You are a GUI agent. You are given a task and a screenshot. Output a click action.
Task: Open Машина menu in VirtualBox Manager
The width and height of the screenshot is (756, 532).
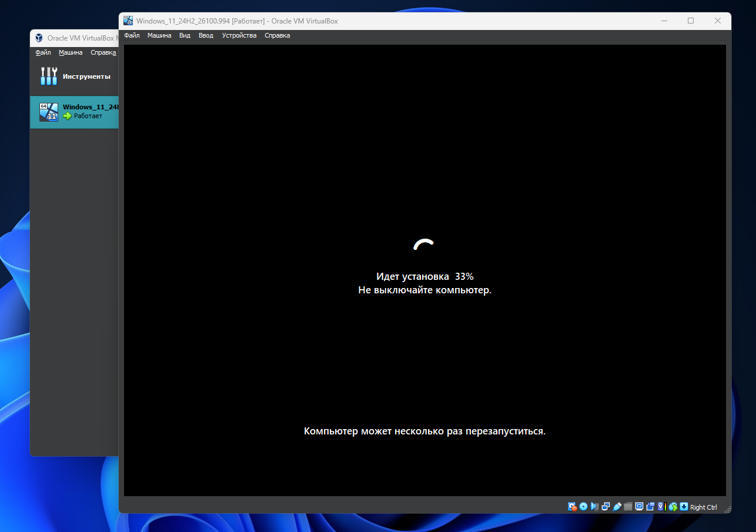(71, 52)
